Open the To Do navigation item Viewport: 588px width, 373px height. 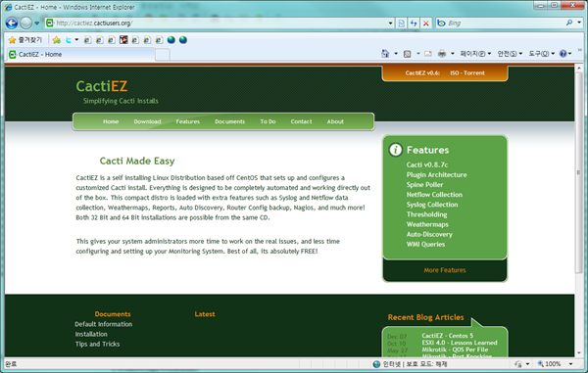268,121
